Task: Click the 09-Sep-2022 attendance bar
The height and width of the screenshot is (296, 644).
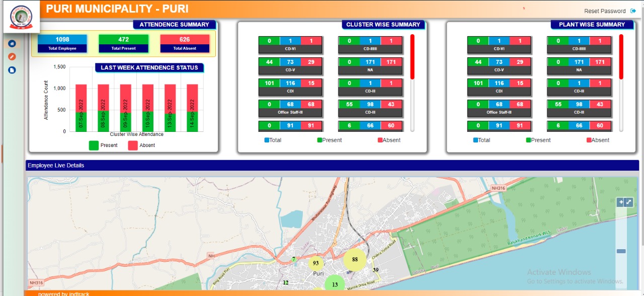Action: (126, 108)
